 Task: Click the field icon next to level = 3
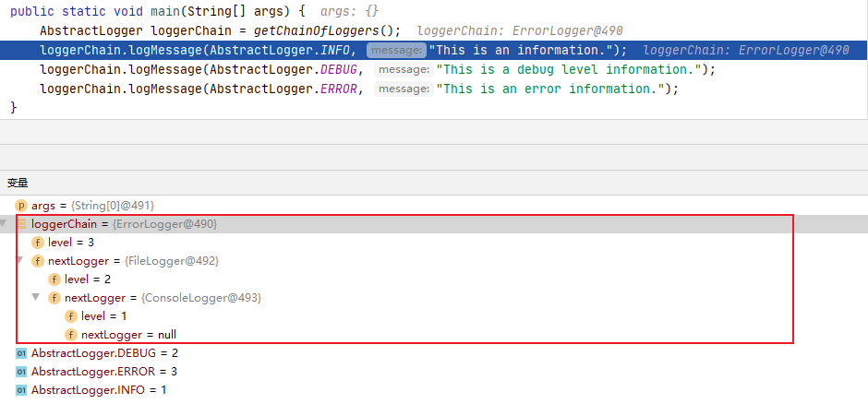[x=38, y=243]
